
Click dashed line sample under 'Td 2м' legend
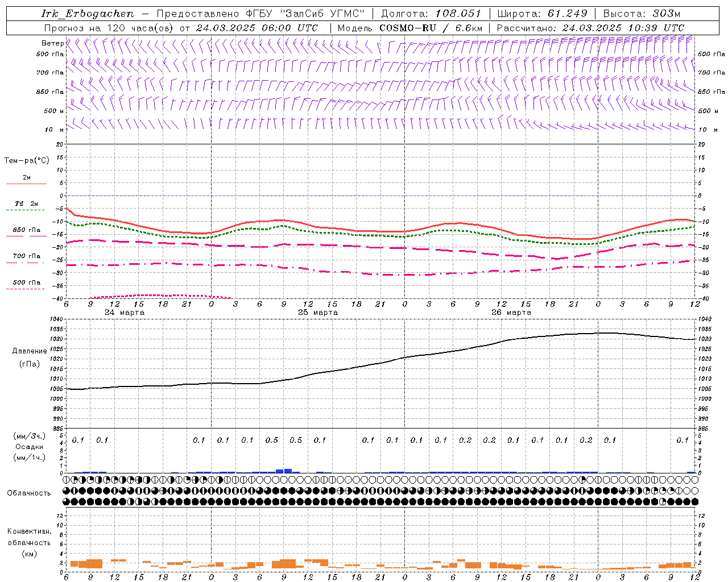(26, 210)
